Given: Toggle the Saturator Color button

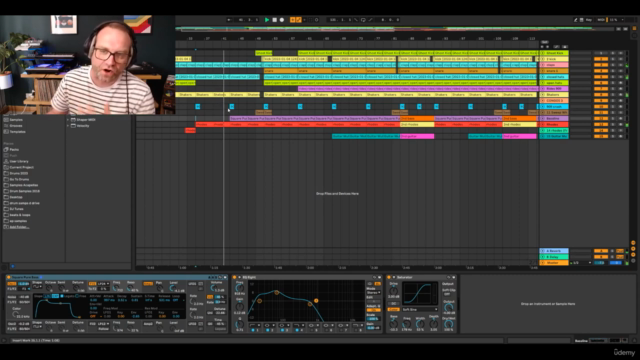Looking at the screenshot, I should (x=393, y=309).
